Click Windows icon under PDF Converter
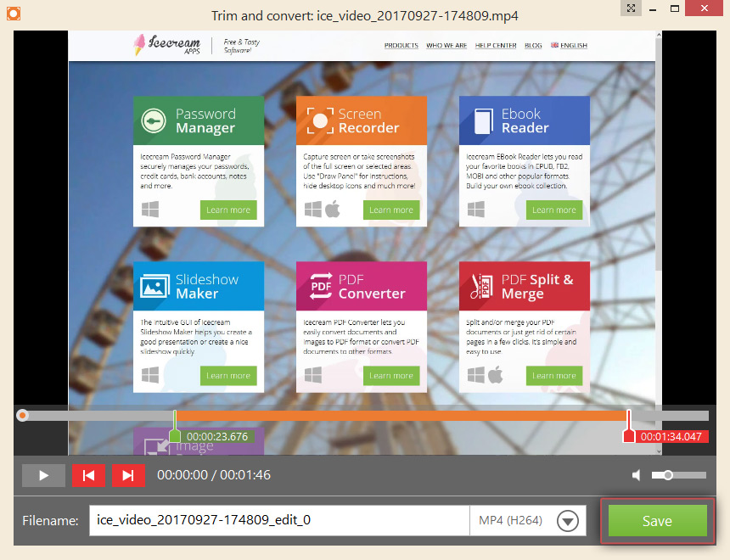 [313, 375]
